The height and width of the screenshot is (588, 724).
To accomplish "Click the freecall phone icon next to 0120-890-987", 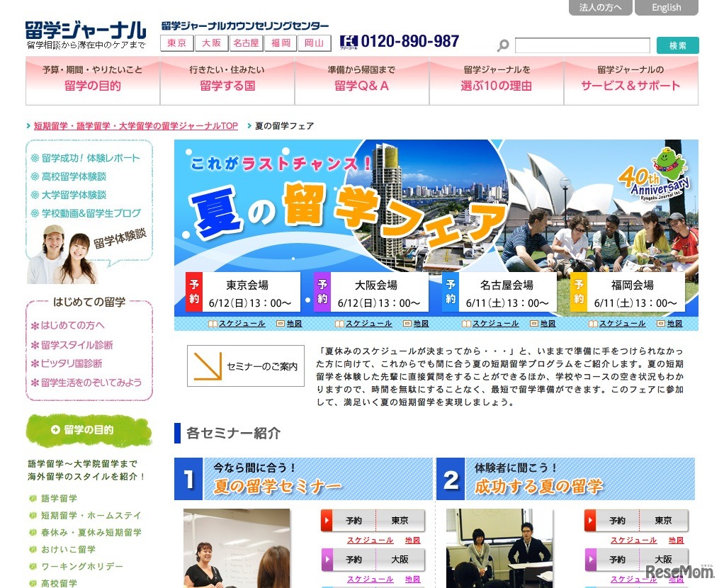I will point(351,41).
